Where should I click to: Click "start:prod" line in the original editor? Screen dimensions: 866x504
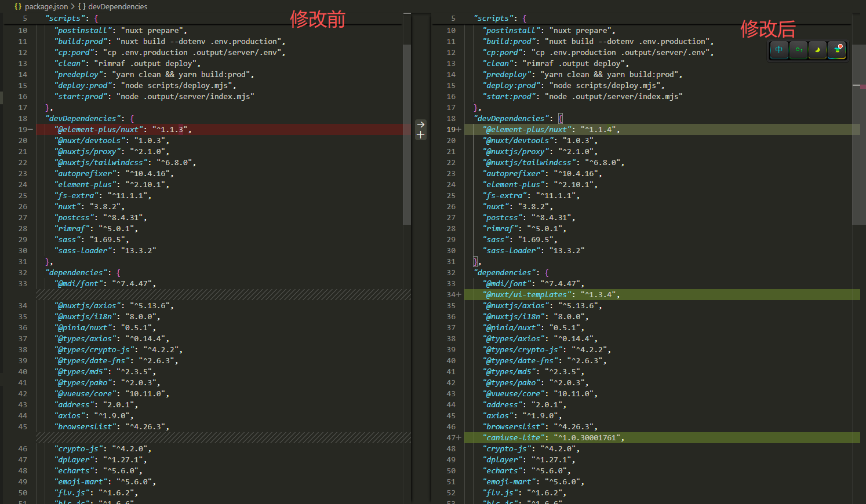pos(154,97)
